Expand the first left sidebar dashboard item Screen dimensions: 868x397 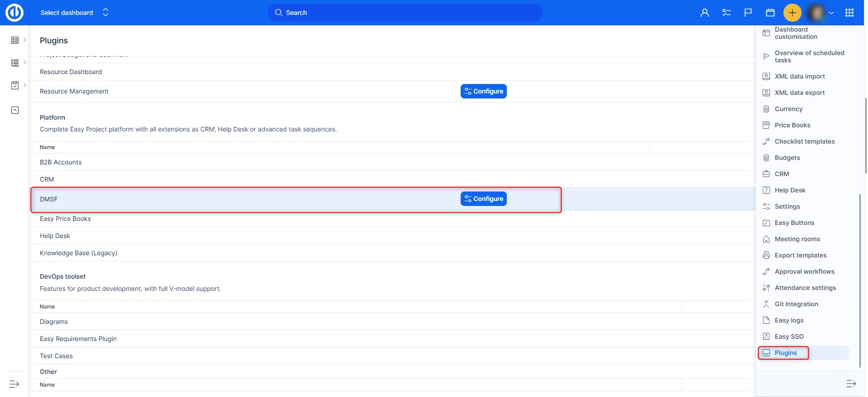coord(15,40)
